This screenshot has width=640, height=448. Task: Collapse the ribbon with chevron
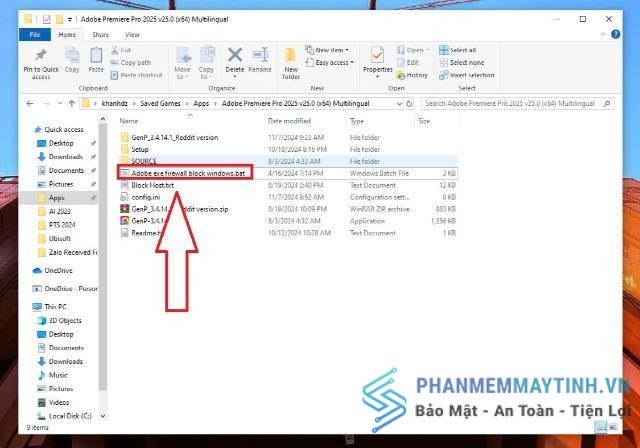pos(603,35)
